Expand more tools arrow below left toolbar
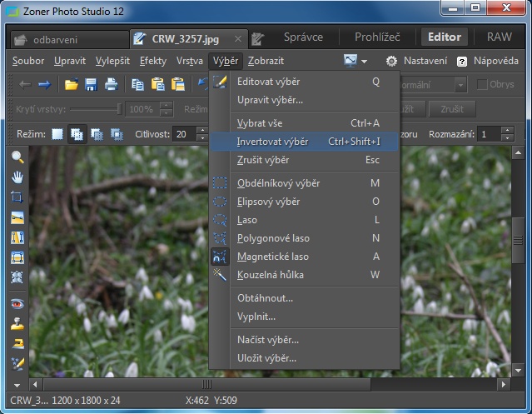The height and width of the screenshot is (414, 532). [x=17, y=385]
